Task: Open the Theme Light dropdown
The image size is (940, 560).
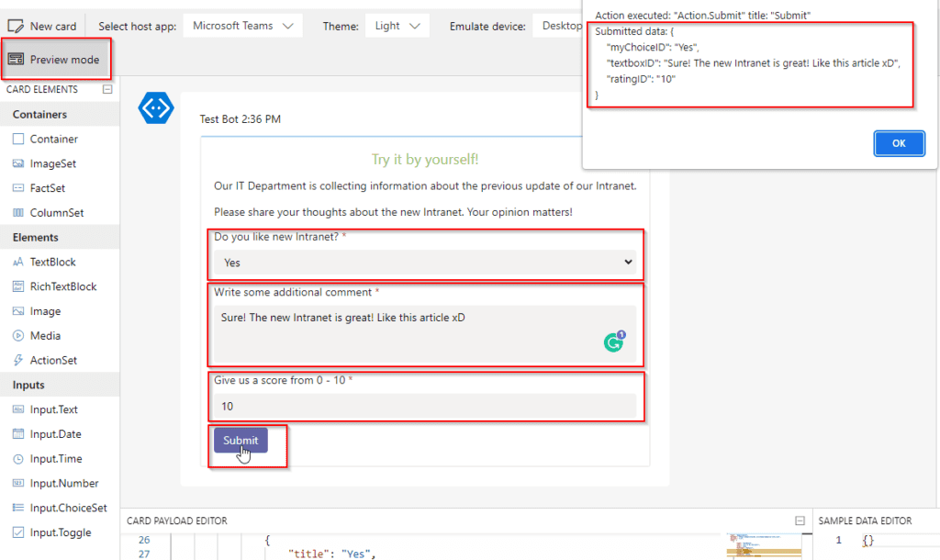Action: (397, 26)
